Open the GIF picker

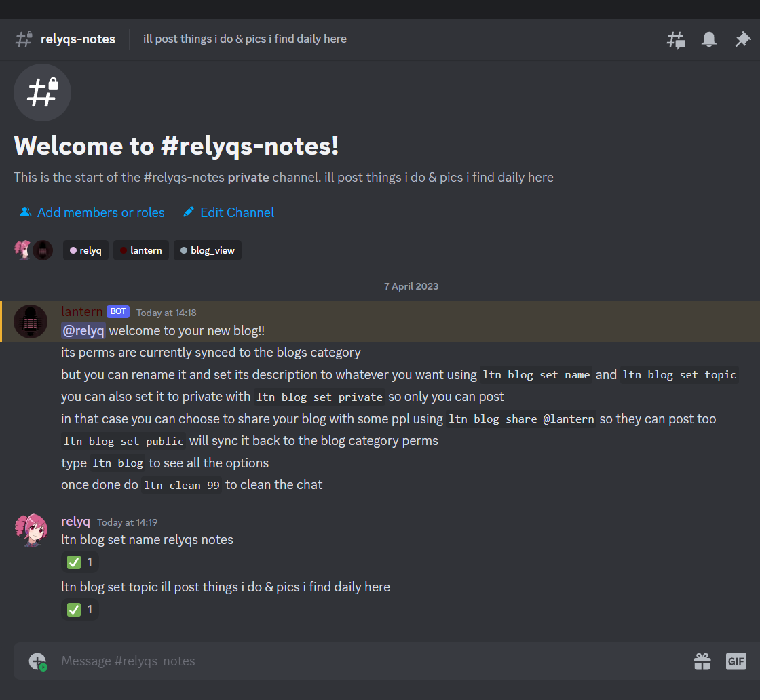pos(736,661)
